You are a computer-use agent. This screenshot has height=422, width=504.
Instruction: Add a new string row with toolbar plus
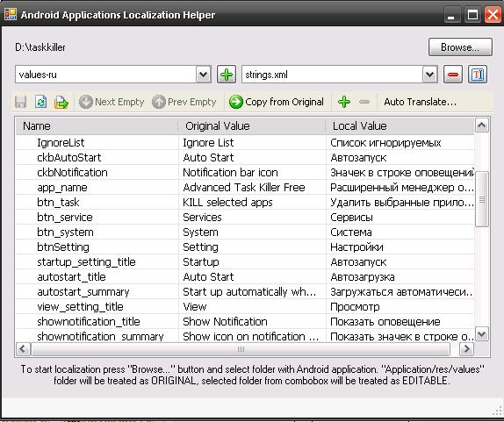tap(344, 102)
